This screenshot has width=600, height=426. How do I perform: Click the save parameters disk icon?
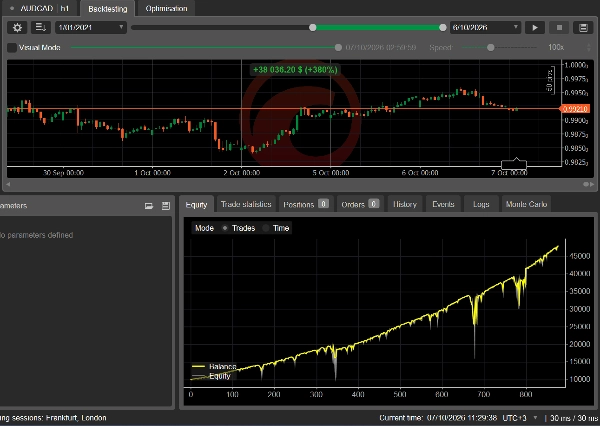click(x=166, y=206)
